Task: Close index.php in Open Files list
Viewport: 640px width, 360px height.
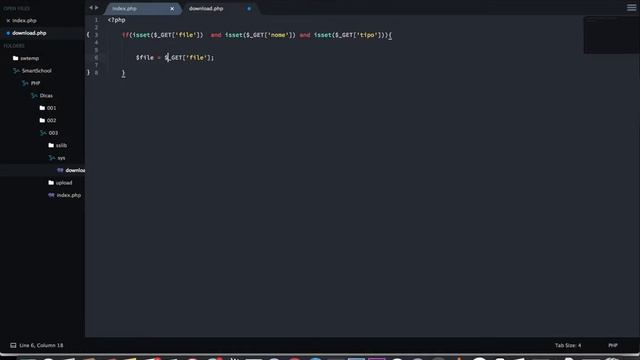Action: point(8,20)
